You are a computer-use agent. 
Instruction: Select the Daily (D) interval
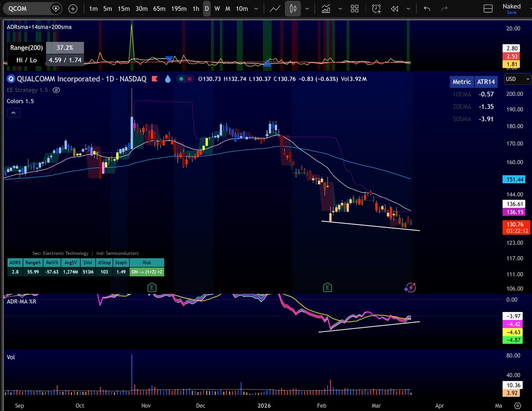pos(207,8)
